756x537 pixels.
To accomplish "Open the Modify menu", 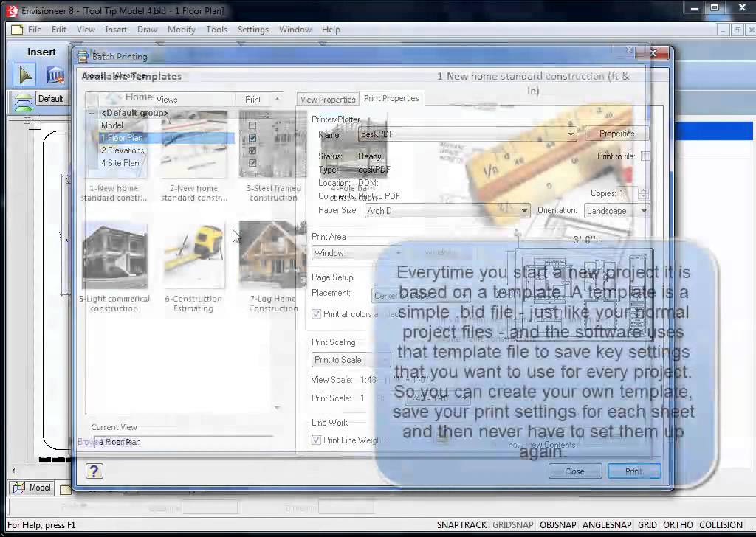I will click(x=182, y=30).
